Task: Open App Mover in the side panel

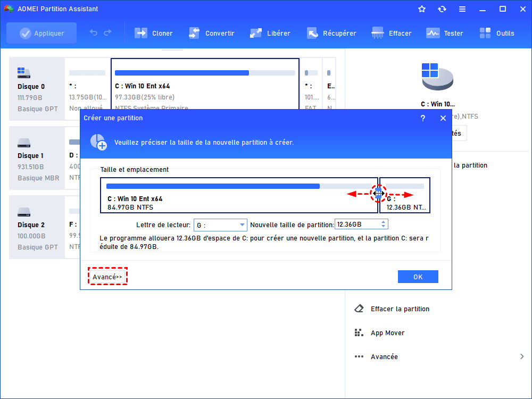Action: tap(387, 333)
